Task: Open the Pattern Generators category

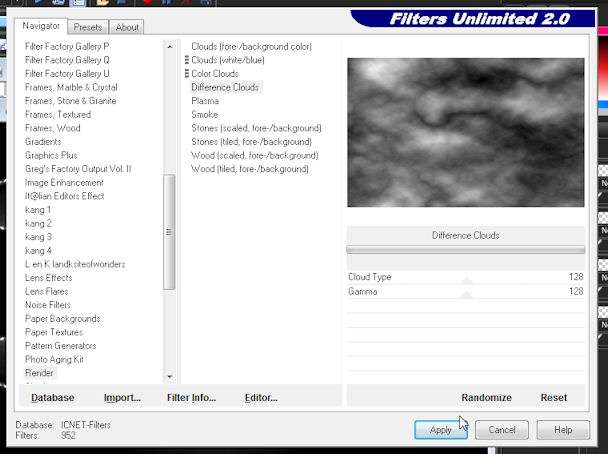Action: point(60,346)
